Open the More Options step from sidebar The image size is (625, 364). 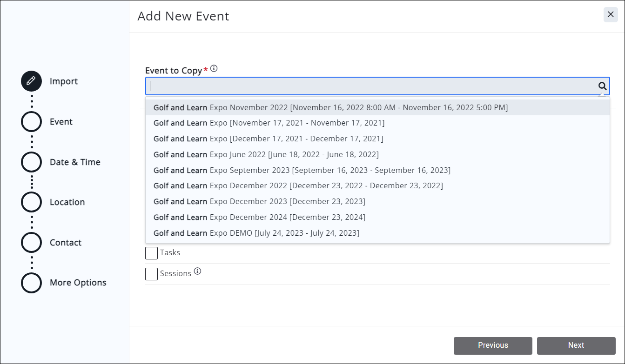point(78,282)
